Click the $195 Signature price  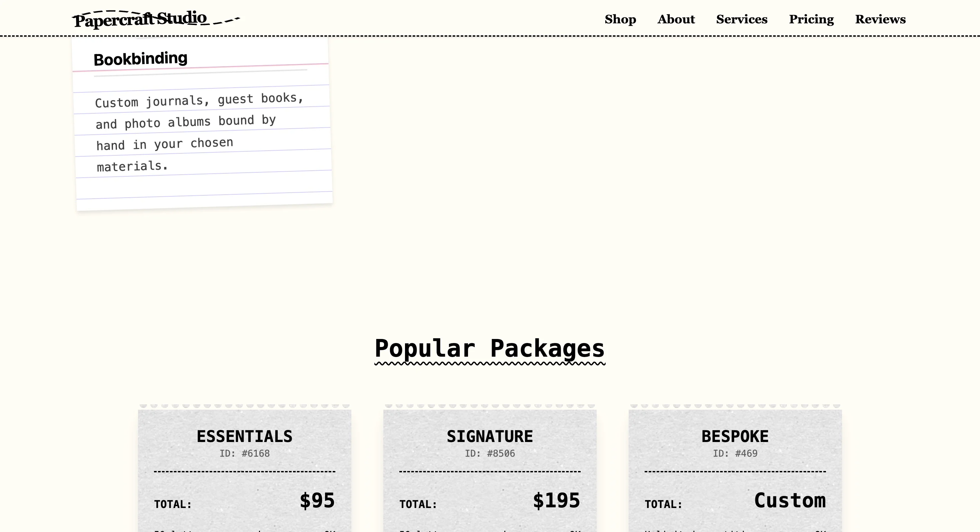[x=556, y=500]
